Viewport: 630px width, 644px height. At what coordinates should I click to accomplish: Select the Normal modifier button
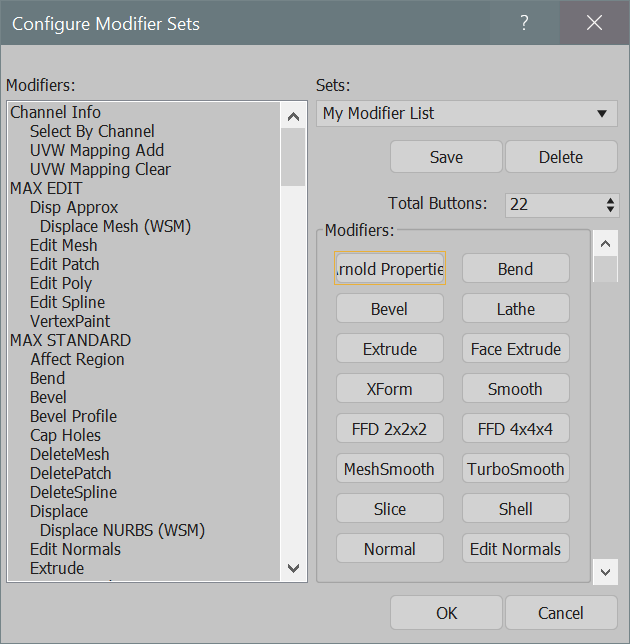(390, 548)
